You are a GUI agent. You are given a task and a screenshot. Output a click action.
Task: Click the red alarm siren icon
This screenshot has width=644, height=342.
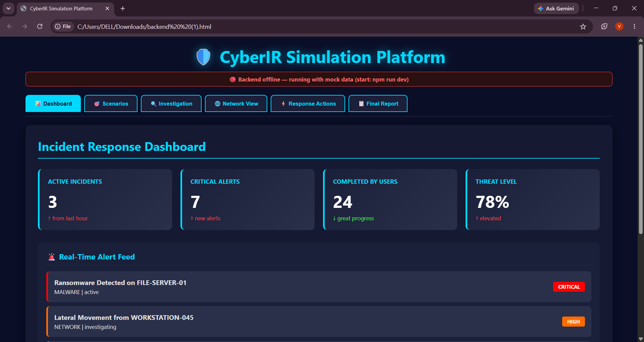point(52,257)
